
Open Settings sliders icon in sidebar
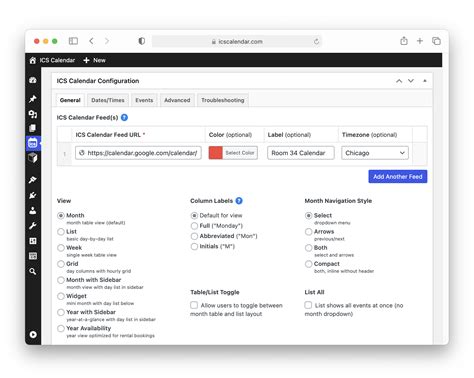pos(33,241)
